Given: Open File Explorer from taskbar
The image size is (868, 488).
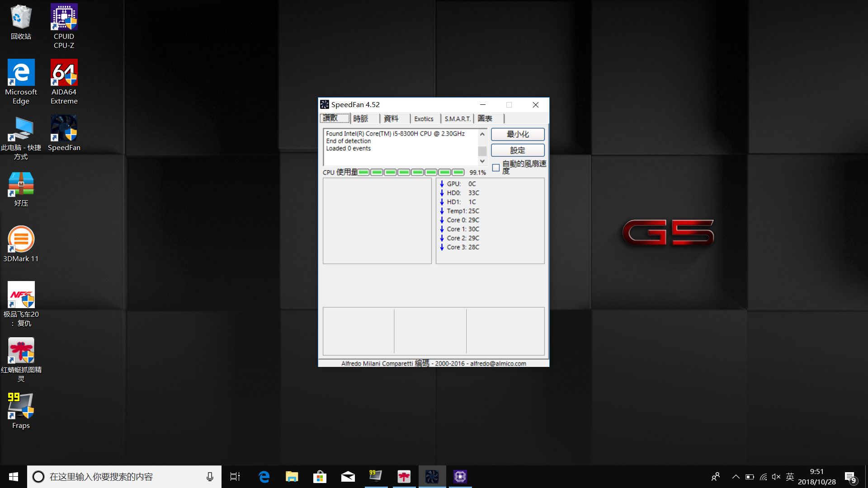Looking at the screenshot, I should coord(292,476).
